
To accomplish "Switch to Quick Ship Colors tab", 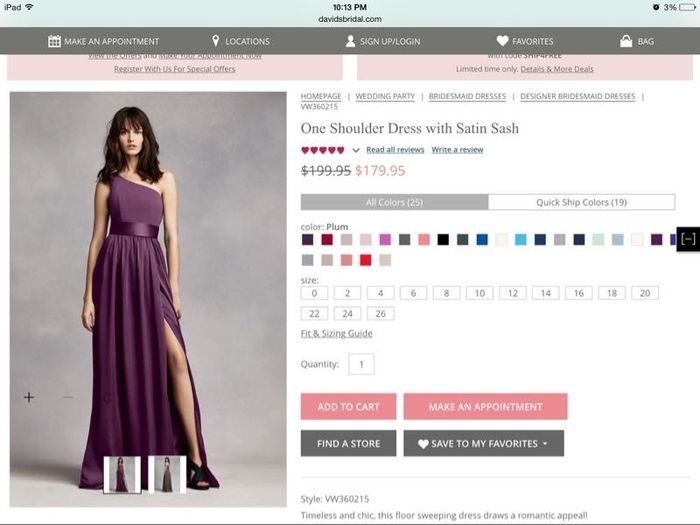I will tap(581, 202).
